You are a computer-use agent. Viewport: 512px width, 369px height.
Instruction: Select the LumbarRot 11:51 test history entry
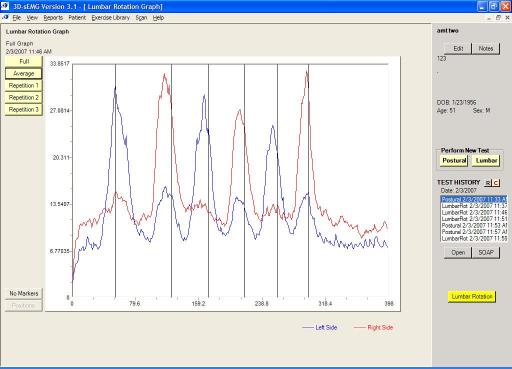tap(474, 219)
